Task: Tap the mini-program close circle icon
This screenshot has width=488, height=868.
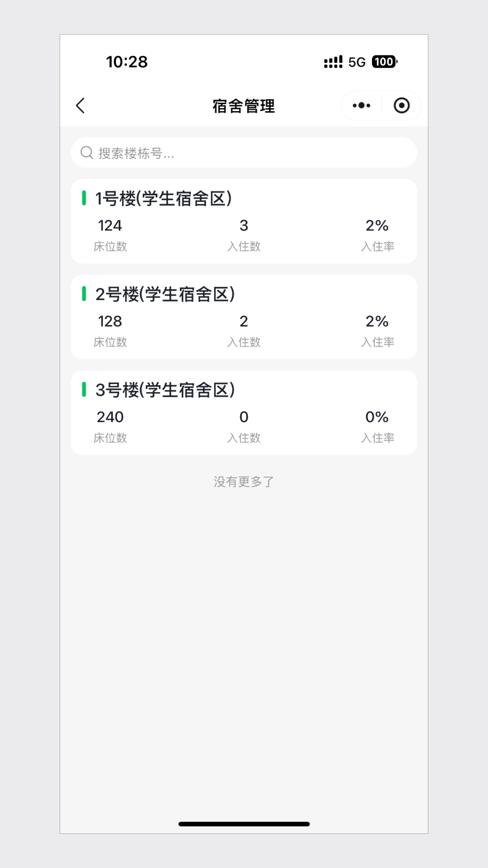Action: (x=401, y=106)
